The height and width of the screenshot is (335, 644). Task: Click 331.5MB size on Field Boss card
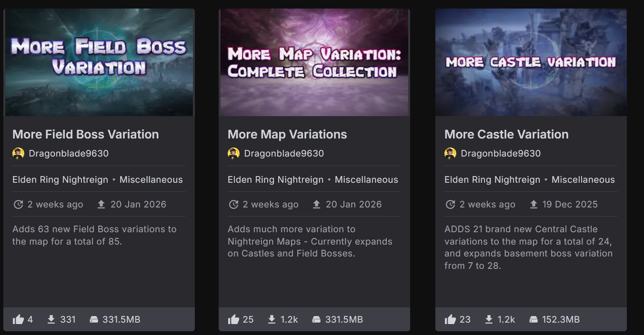coord(121,319)
